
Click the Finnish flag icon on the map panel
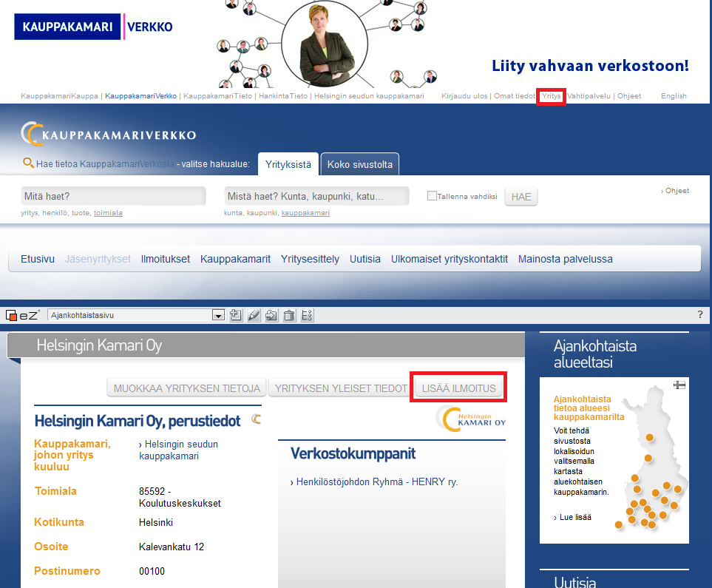pos(679,385)
